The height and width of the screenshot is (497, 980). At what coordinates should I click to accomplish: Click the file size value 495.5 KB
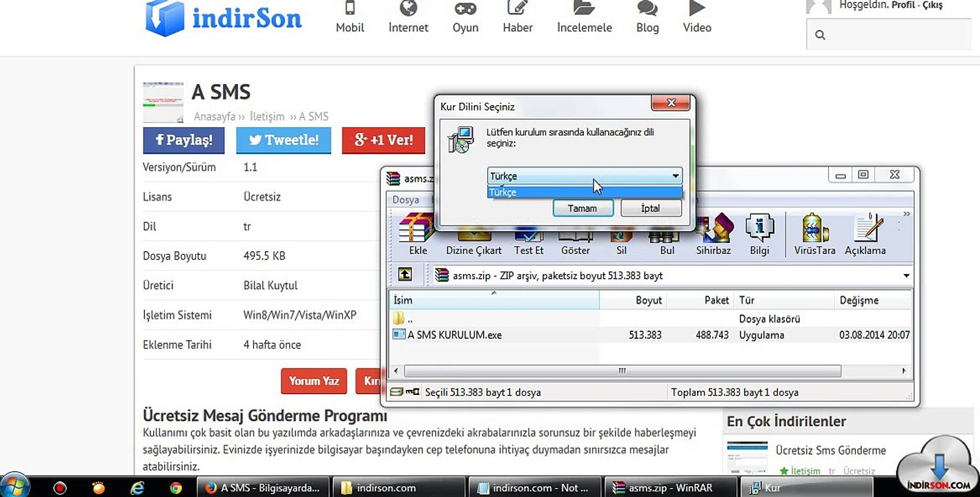[x=264, y=256]
